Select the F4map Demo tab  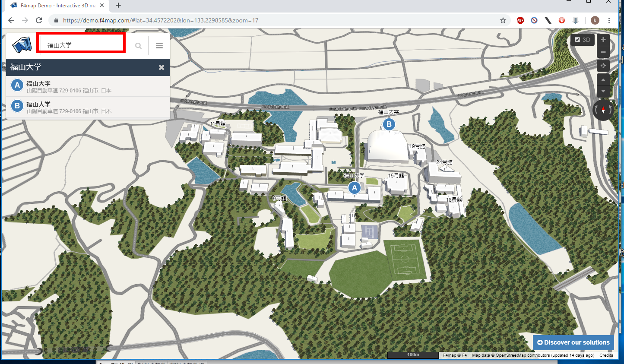(58, 6)
